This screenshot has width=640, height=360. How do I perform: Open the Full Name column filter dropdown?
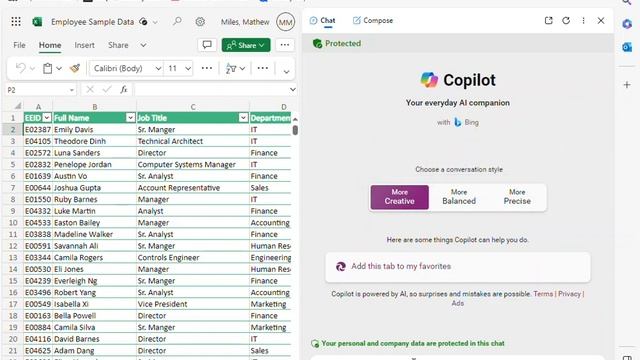(130, 118)
